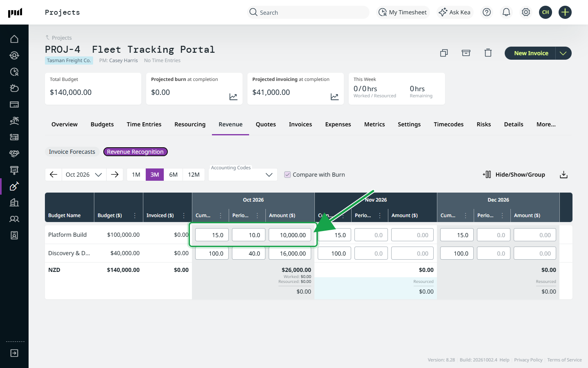The height and width of the screenshot is (368, 588).
Task: Open projected burn chart icon
Action: (233, 97)
